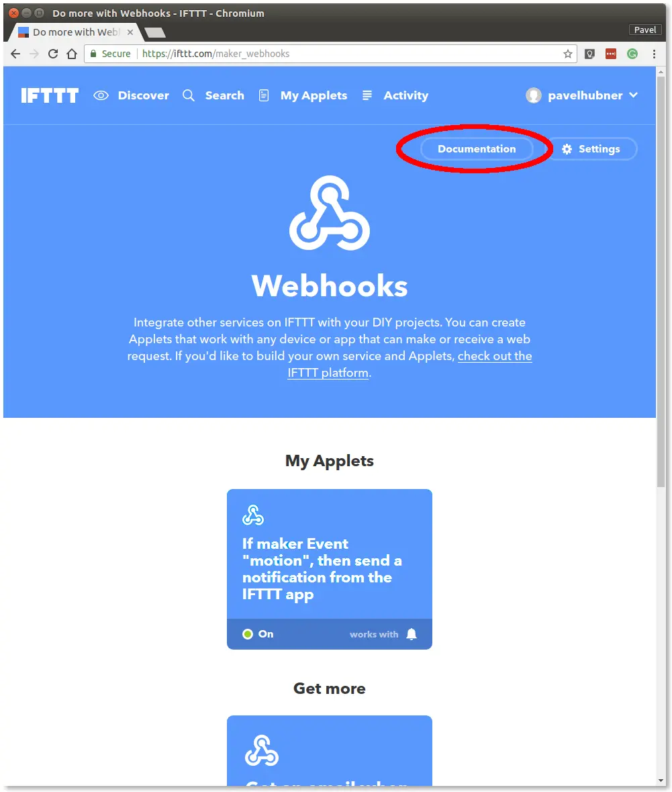
Task: Click the red extension icon in toolbar
Action: [611, 54]
